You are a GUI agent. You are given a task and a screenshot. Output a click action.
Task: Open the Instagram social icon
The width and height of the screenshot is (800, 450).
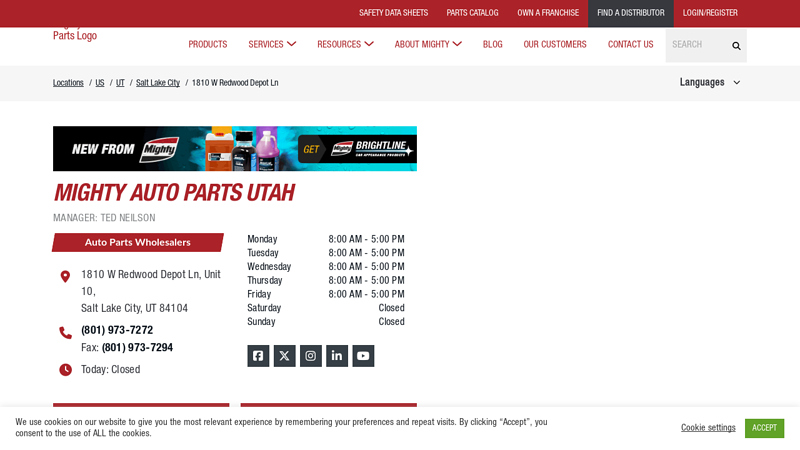(311, 356)
